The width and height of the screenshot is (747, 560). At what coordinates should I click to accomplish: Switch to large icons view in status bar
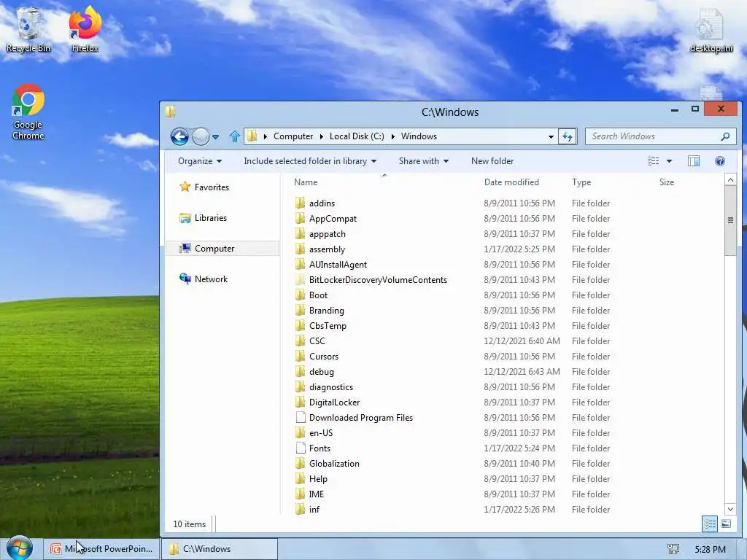(726, 524)
